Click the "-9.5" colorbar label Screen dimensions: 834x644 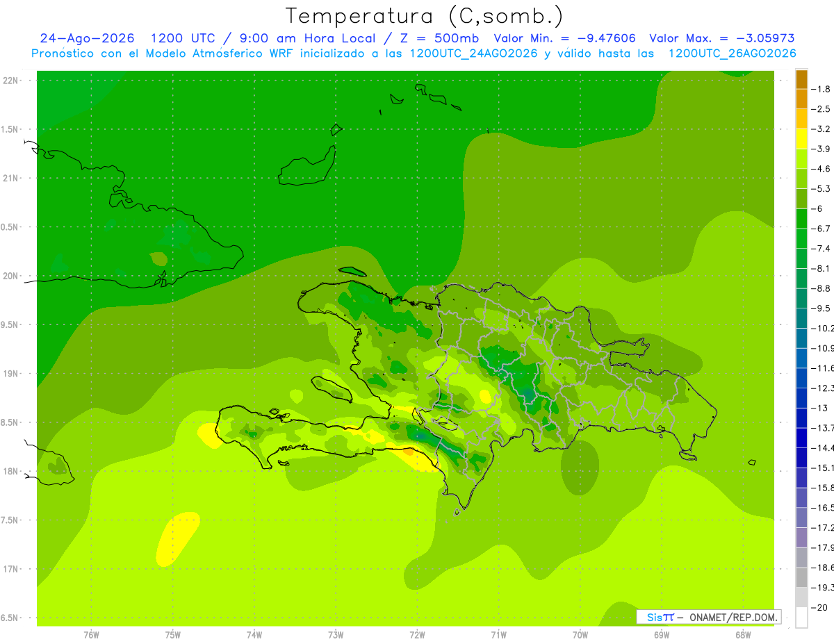click(x=821, y=308)
